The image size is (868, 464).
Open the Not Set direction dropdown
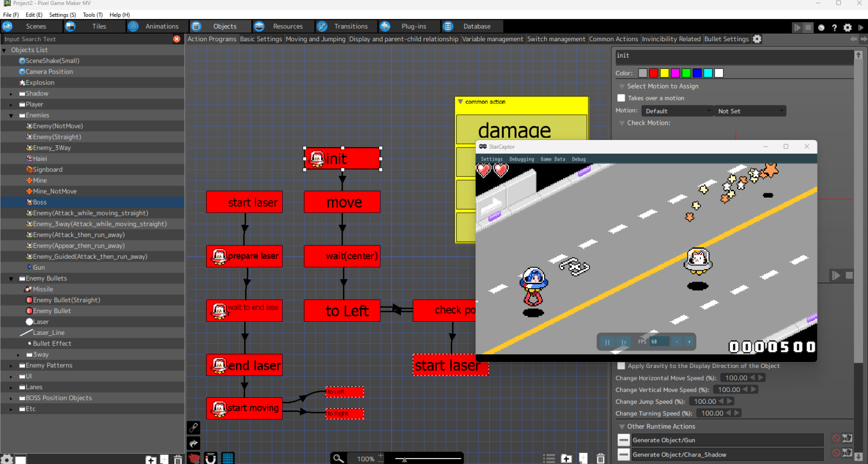pyautogui.click(x=750, y=111)
